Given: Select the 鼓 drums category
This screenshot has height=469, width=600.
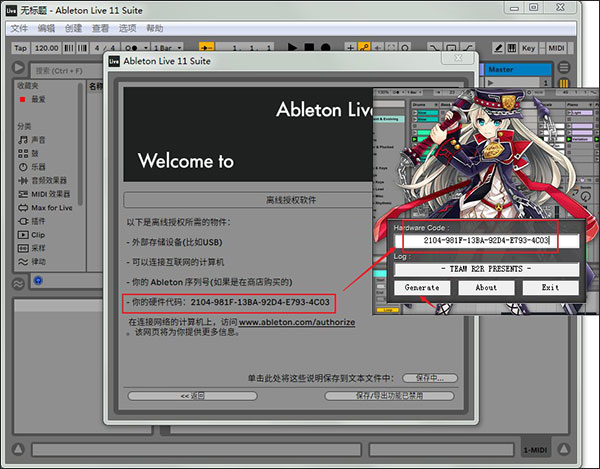Looking at the screenshot, I should [x=28, y=153].
